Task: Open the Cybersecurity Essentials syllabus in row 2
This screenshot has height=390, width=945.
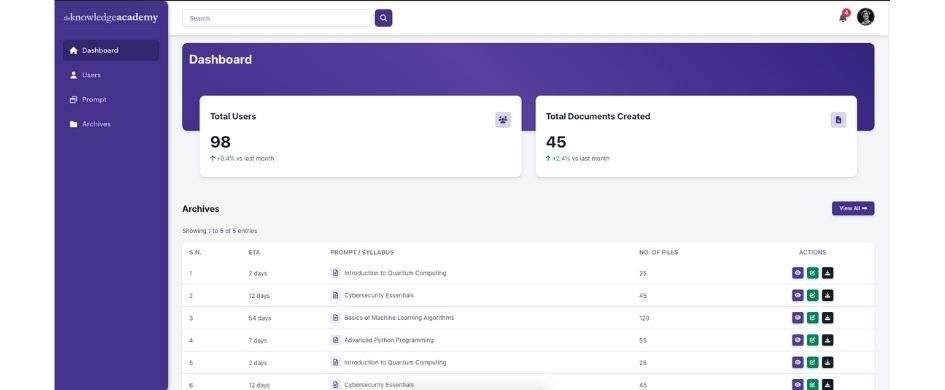Action: [378, 295]
